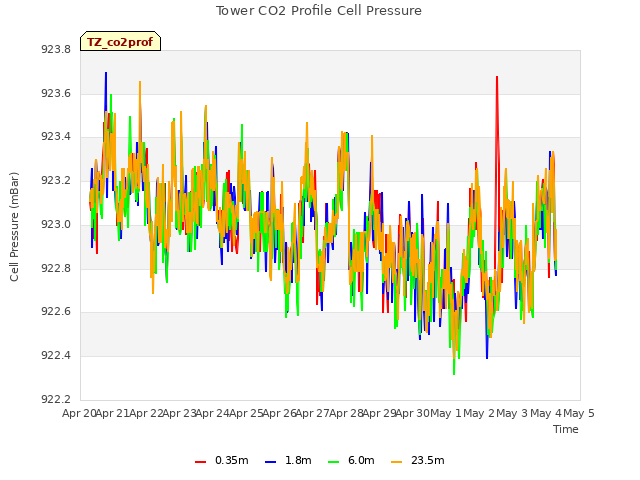Screen dimensions: 640x480
Task: Click the Apr 21 x-axis label
Action: point(113,413)
